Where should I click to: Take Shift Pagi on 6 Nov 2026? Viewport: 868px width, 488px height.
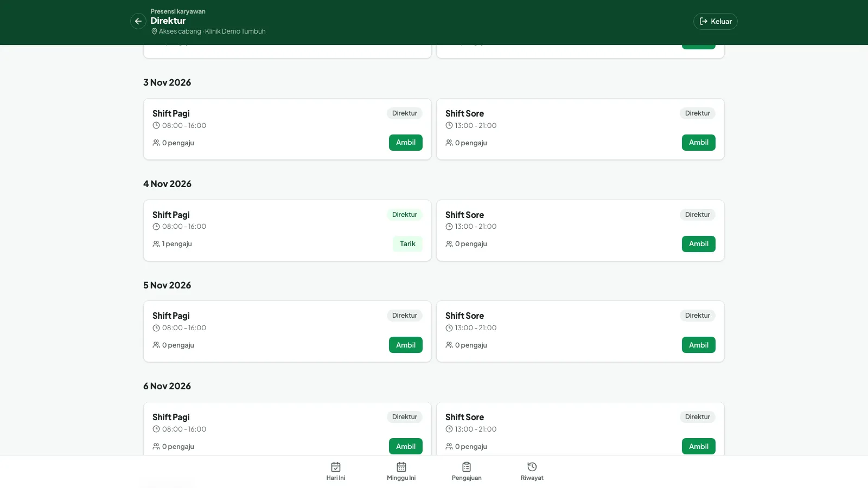406,446
